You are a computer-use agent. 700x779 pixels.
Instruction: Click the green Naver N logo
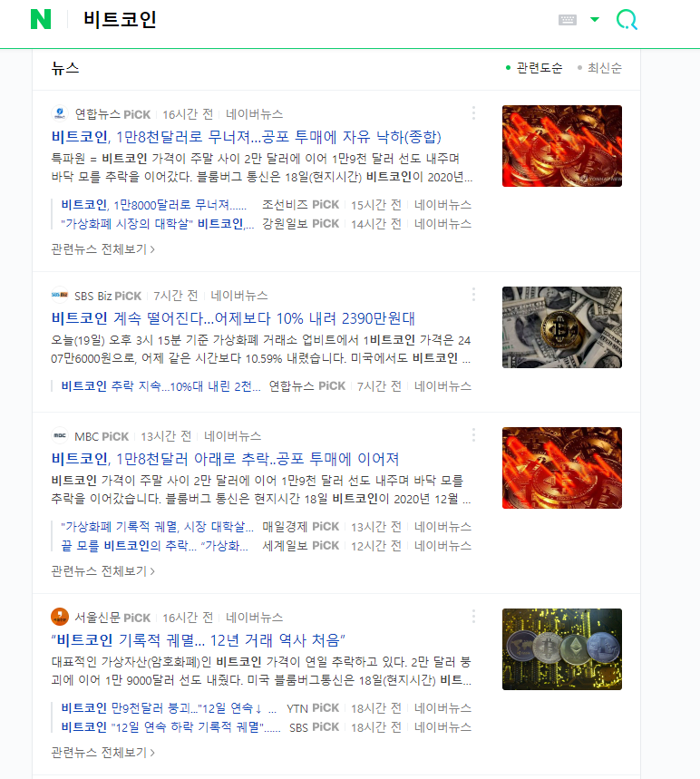pos(41,19)
